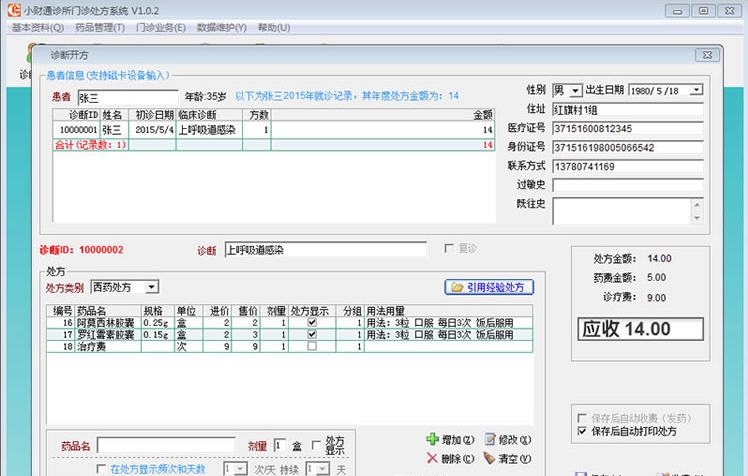The image size is (748, 476).
Task: Click the 清空 clear button
Action: click(508, 458)
